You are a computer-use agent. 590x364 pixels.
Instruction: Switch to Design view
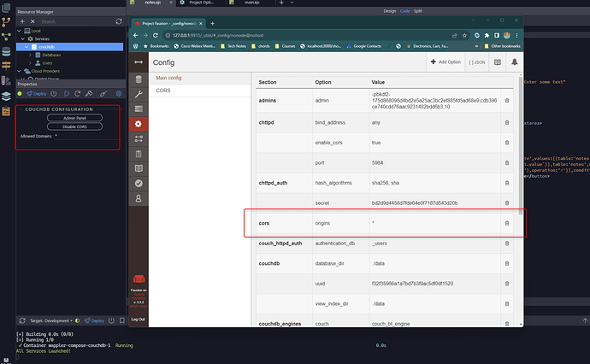390,11
